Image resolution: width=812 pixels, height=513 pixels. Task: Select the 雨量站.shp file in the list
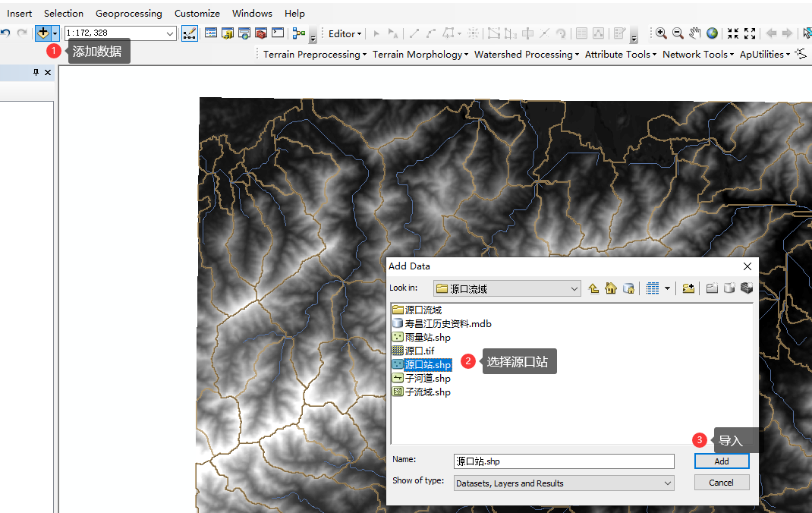click(x=423, y=336)
